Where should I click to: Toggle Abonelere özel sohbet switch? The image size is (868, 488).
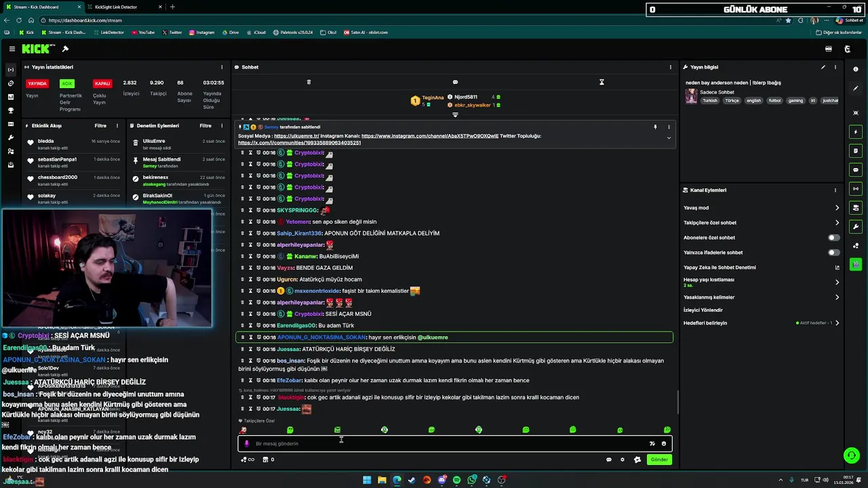tap(833, 238)
